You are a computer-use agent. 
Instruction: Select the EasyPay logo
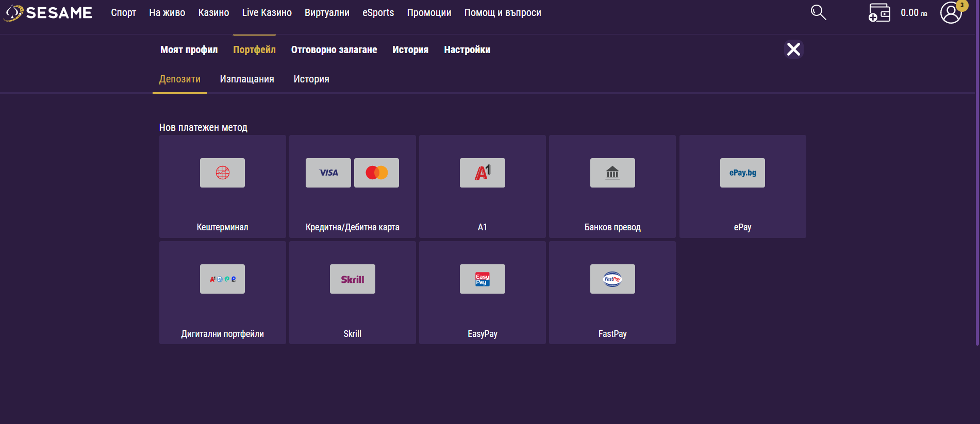[x=483, y=279]
